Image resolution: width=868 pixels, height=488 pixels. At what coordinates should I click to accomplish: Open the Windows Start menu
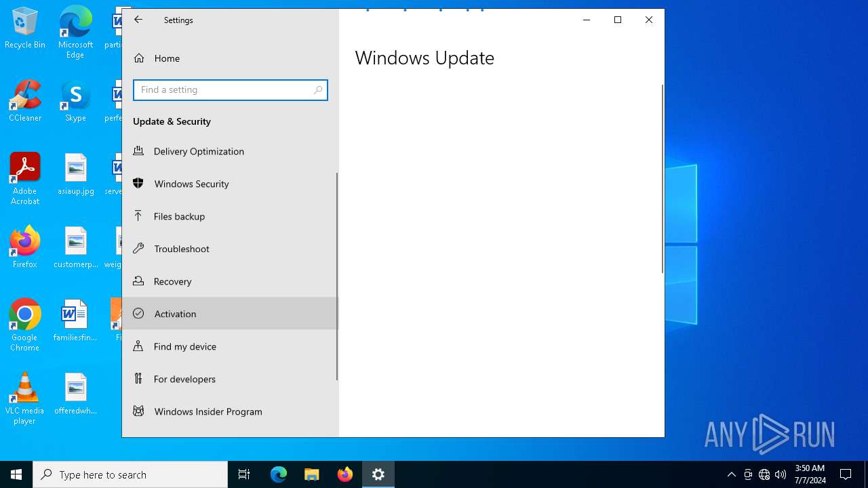pyautogui.click(x=16, y=474)
